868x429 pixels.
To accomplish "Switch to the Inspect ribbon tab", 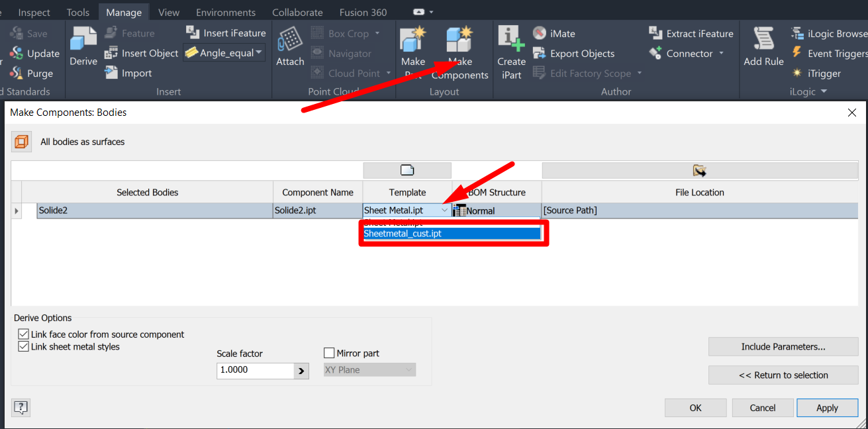I will 34,11.
